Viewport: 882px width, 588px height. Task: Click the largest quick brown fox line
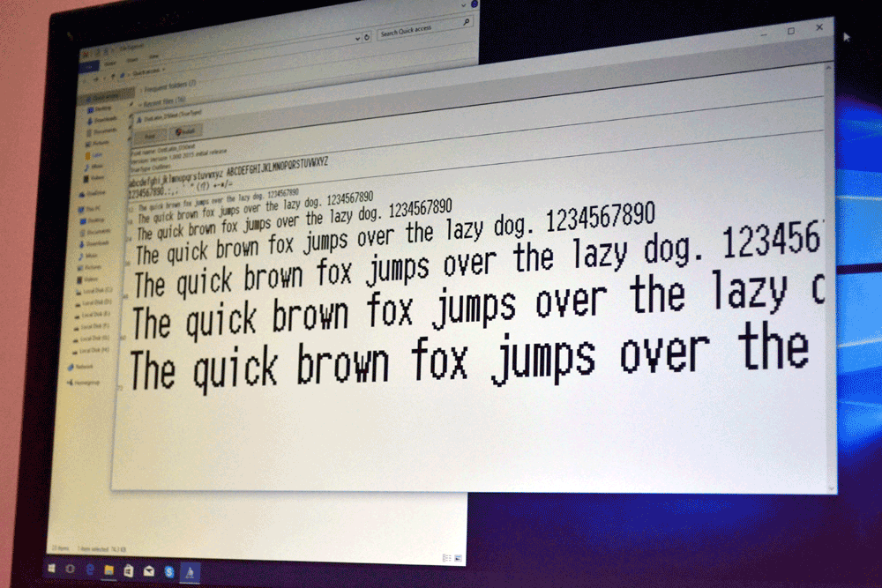470,360
